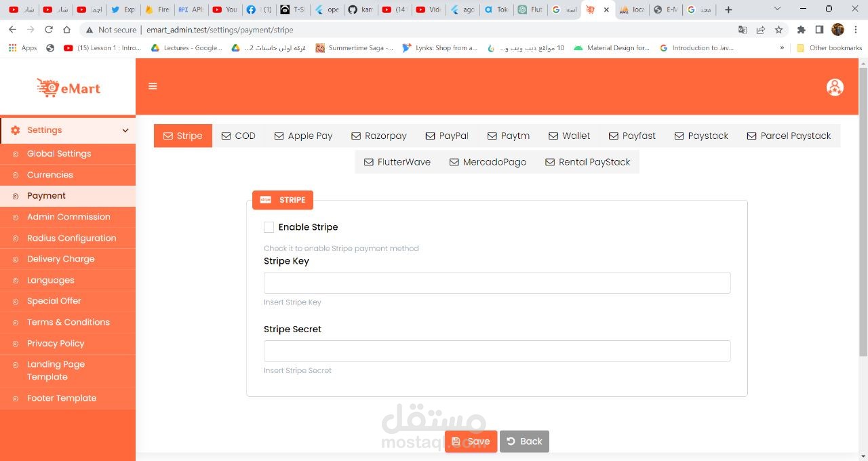The height and width of the screenshot is (461, 868).
Task: Open the browser side panel icon
Action: click(x=819, y=30)
